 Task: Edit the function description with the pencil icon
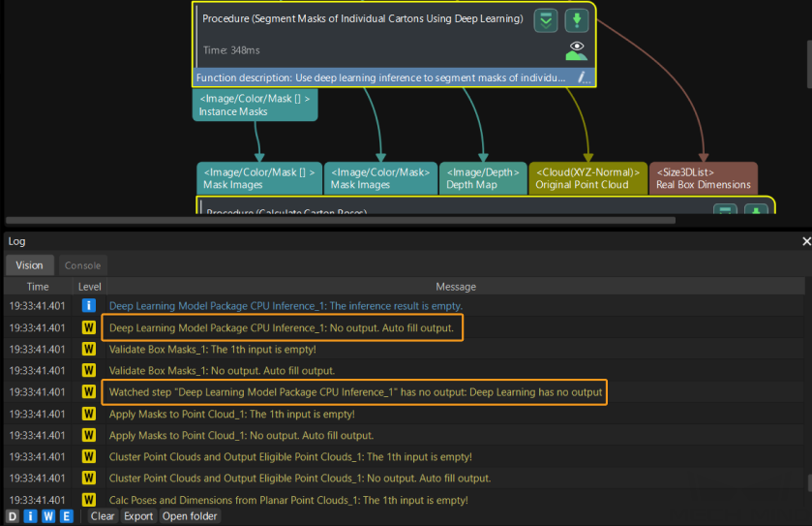pos(583,77)
